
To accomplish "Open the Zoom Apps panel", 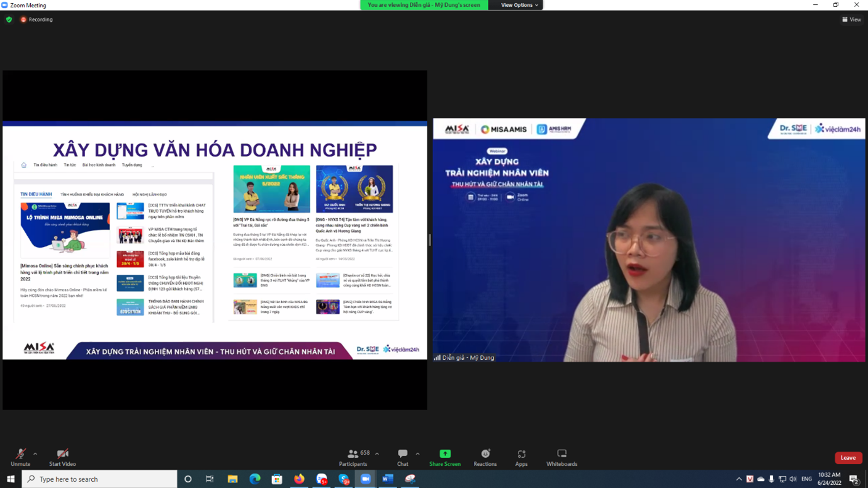I will click(521, 457).
